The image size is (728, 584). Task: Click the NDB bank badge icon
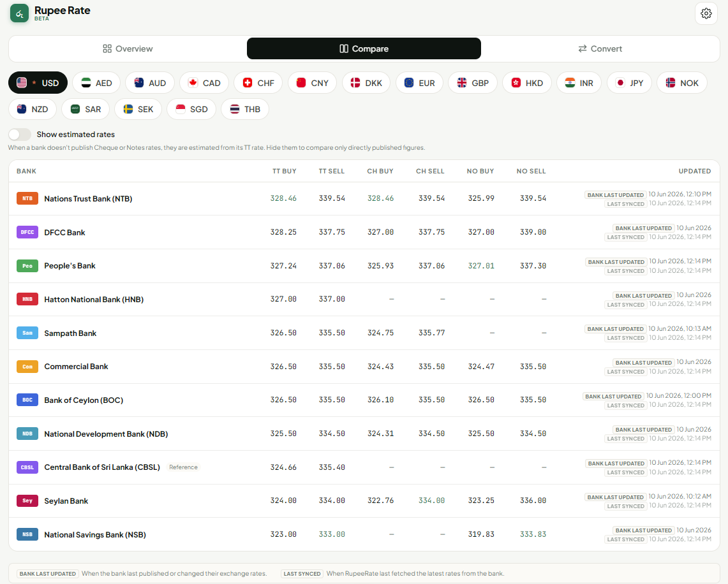pyautogui.click(x=27, y=434)
